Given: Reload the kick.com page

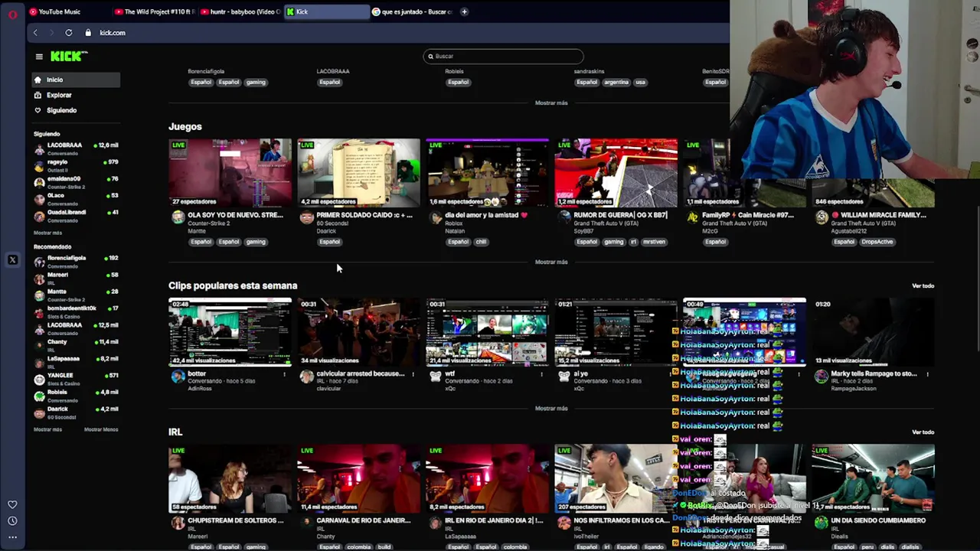Looking at the screenshot, I should point(69,33).
